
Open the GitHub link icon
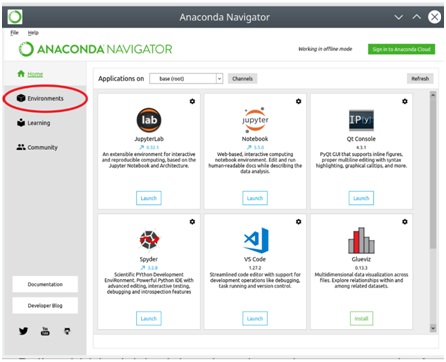[x=67, y=331]
